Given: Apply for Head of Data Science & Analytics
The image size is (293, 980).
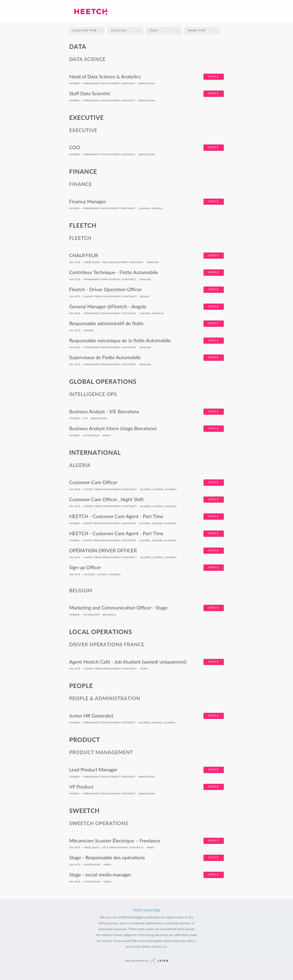Looking at the screenshot, I should [x=213, y=77].
